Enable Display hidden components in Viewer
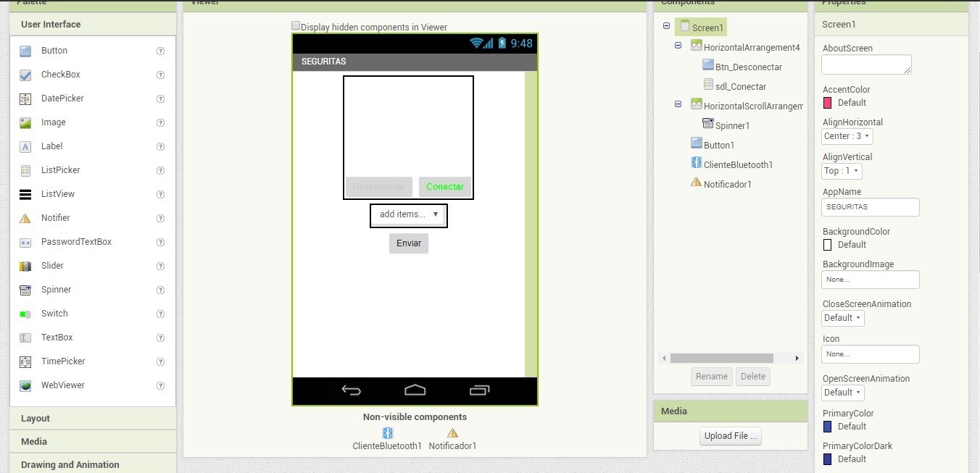 pos(296,25)
